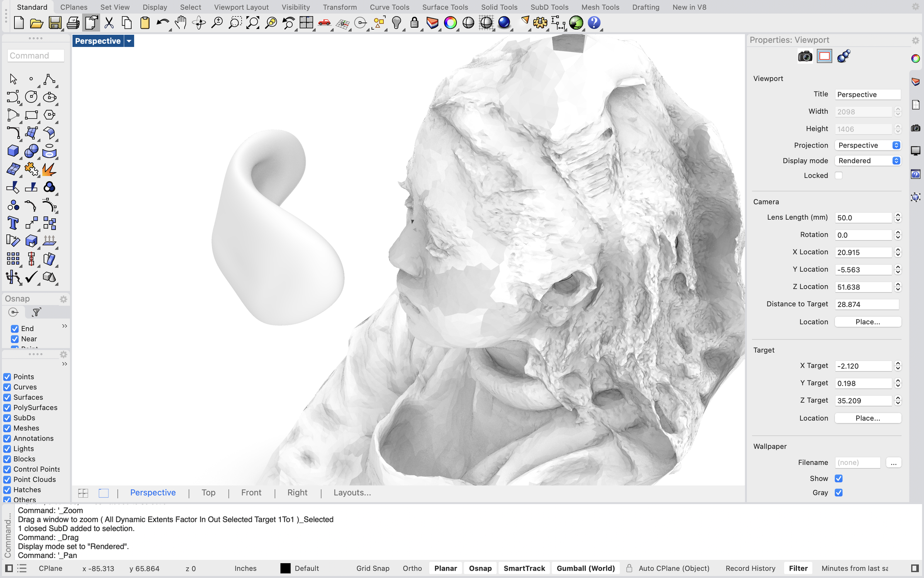This screenshot has height=578, width=924.
Task: Click the camera icon in Properties panel
Action: point(805,57)
